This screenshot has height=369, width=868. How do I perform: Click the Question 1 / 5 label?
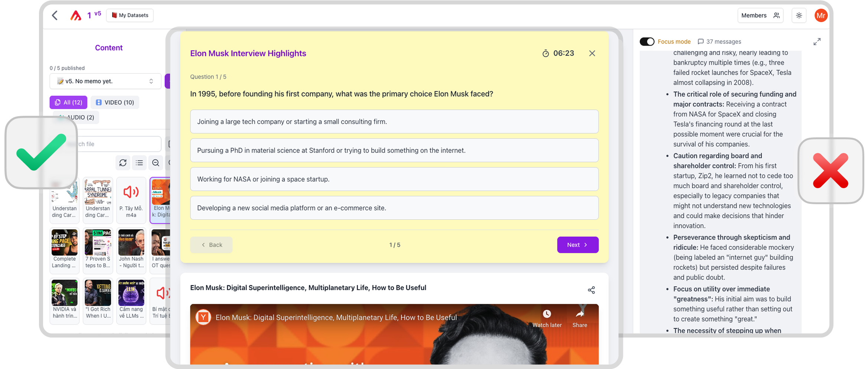pos(208,77)
